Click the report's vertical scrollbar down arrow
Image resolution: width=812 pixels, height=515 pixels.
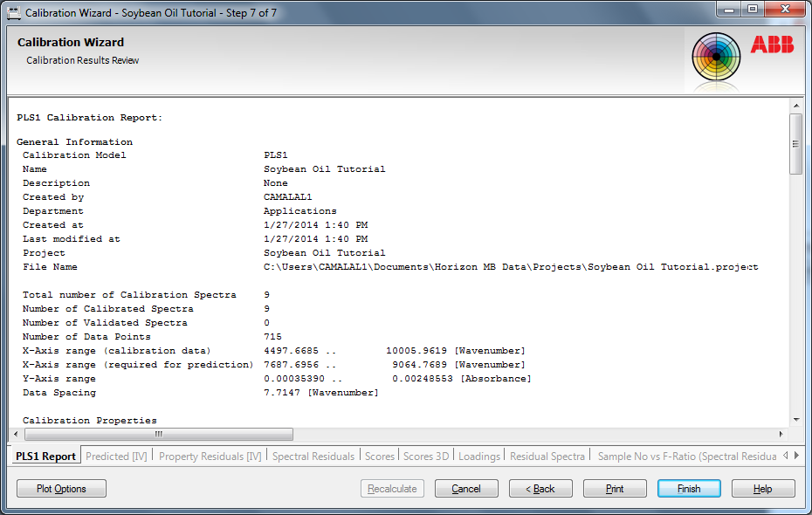795,420
